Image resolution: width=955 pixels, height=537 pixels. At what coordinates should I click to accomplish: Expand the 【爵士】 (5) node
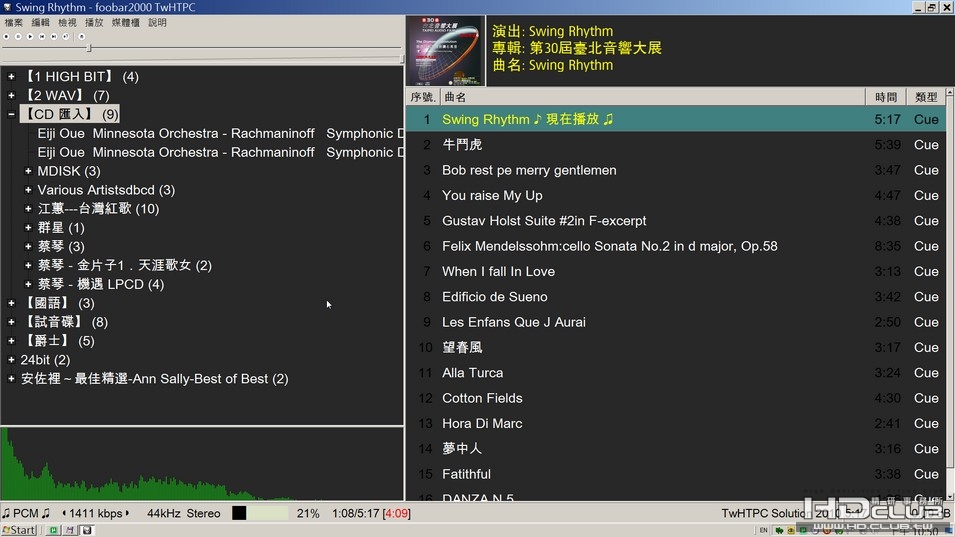click(x=11, y=341)
